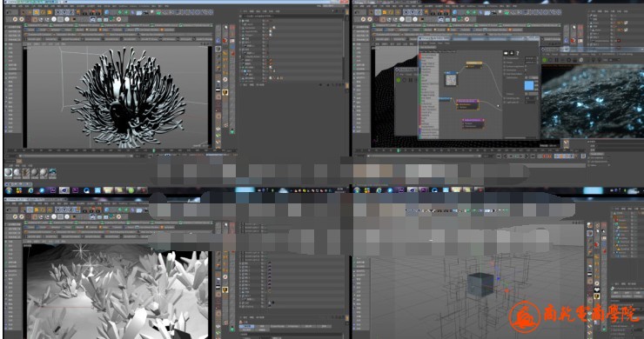This screenshot has height=339, width=644.
Task: Click the Windows Start orb on left taskbar
Action: click(9, 190)
